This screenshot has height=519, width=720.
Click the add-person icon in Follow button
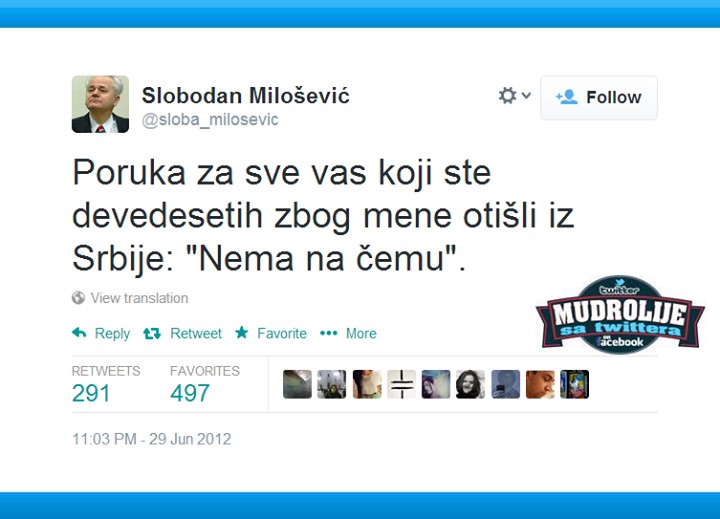coord(567,97)
